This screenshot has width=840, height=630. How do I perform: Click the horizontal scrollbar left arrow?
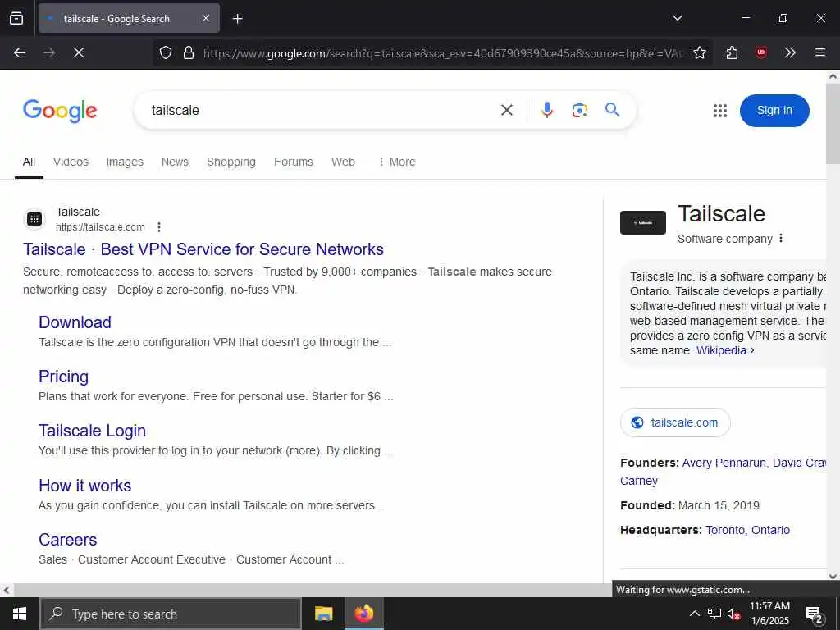[x=6, y=590]
